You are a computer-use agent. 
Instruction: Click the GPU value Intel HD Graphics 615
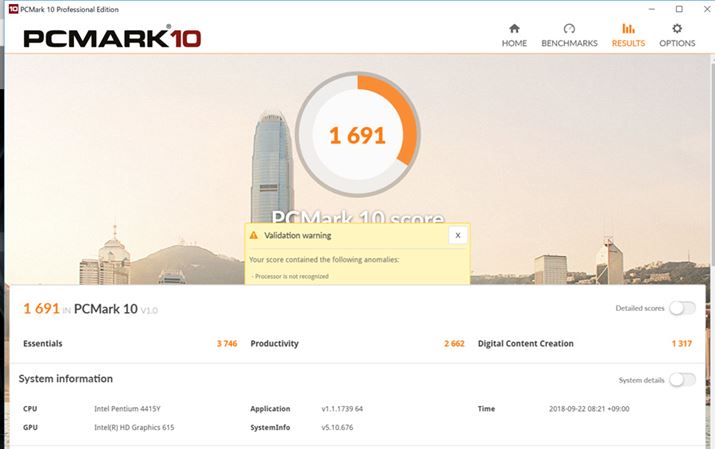[x=139, y=427]
